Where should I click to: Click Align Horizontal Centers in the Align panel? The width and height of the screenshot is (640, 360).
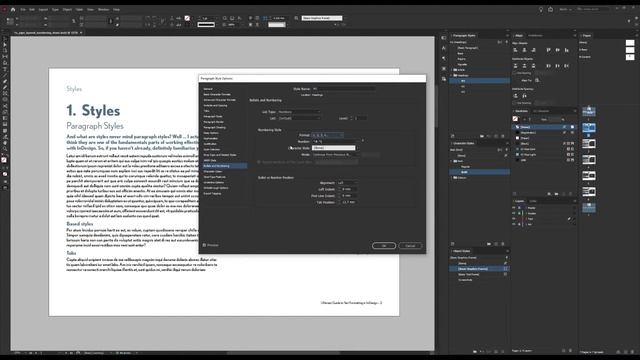tap(524, 50)
